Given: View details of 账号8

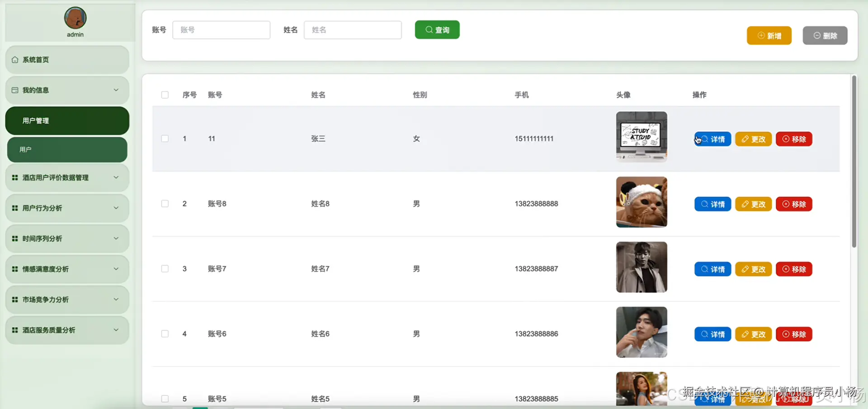Looking at the screenshot, I should point(712,204).
